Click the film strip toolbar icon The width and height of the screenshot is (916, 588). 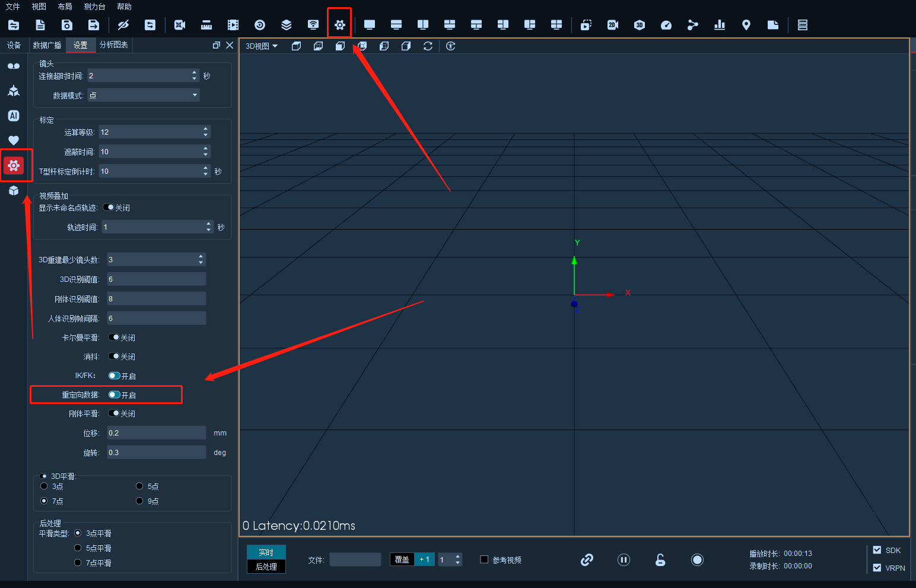pos(233,25)
